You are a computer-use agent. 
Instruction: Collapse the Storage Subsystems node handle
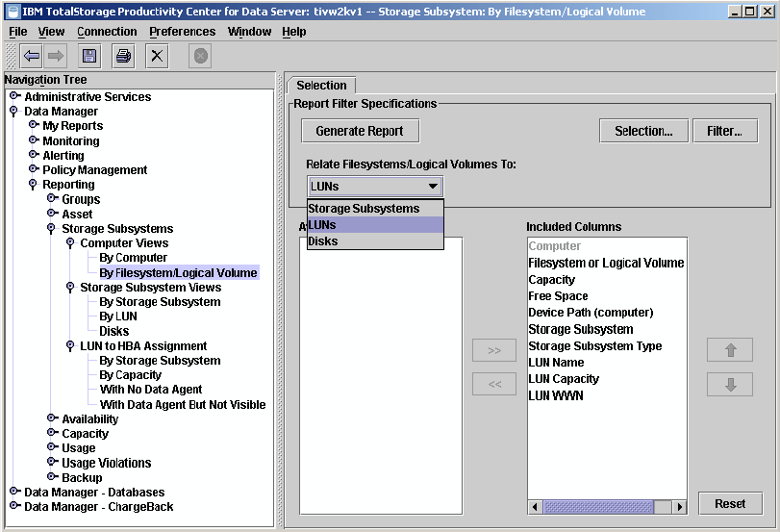(x=51, y=228)
